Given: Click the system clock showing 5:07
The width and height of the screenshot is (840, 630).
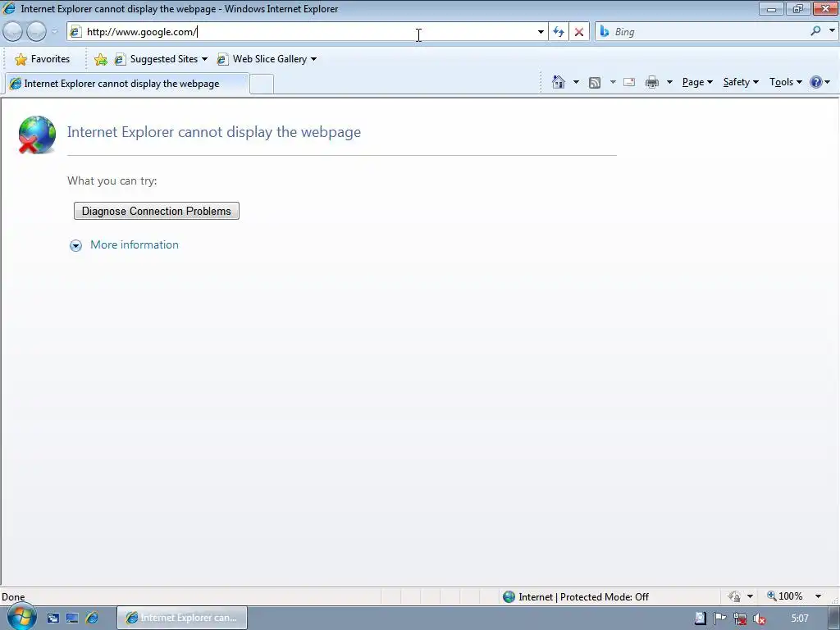Looking at the screenshot, I should click(800, 619).
